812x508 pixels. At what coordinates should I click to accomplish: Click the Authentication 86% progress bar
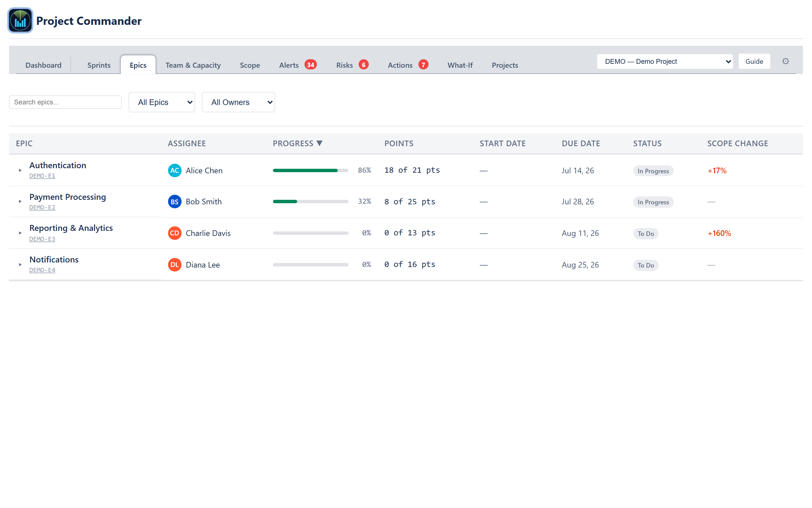point(310,170)
